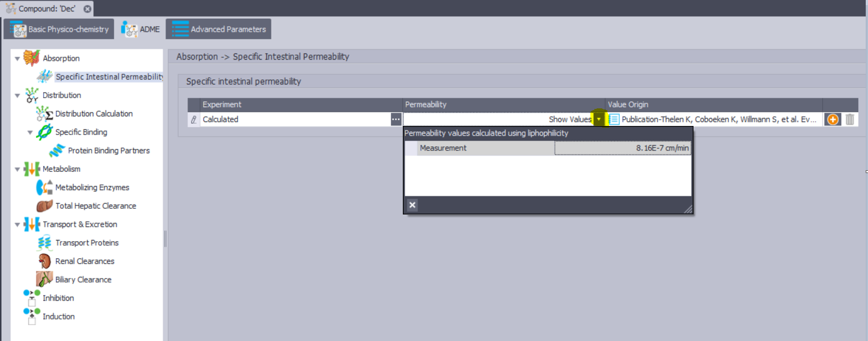Click the Total Hepatic Clearance liver icon
The width and height of the screenshot is (868, 341).
pos(44,206)
